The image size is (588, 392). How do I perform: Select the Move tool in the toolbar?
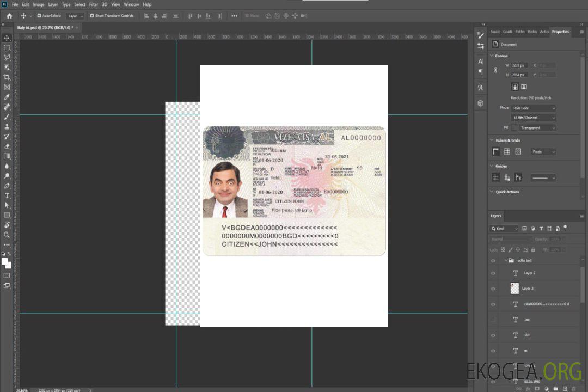7,38
